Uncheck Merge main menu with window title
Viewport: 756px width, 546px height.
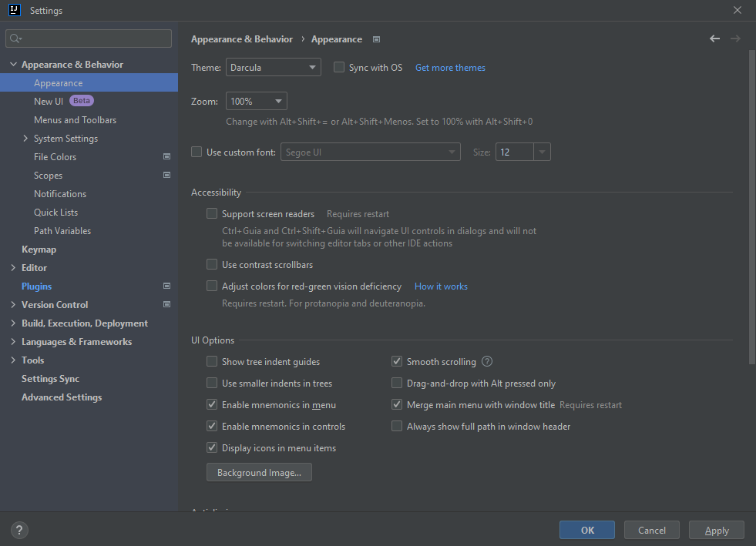(x=397, y=405)
